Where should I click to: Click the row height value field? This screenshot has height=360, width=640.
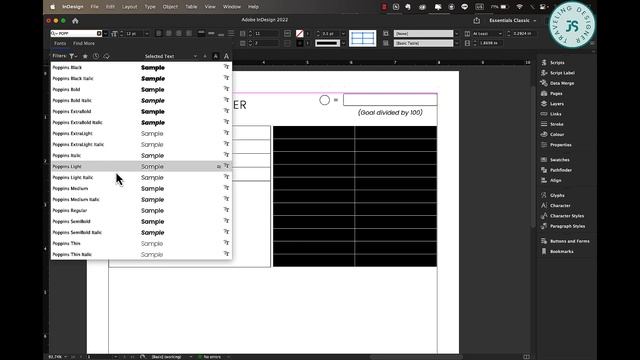(523, 33)
